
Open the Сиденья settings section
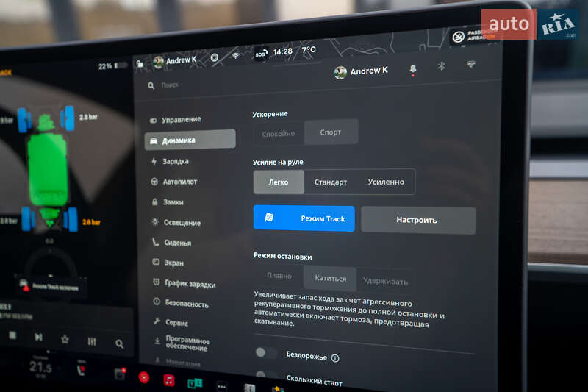coord(172,243)
